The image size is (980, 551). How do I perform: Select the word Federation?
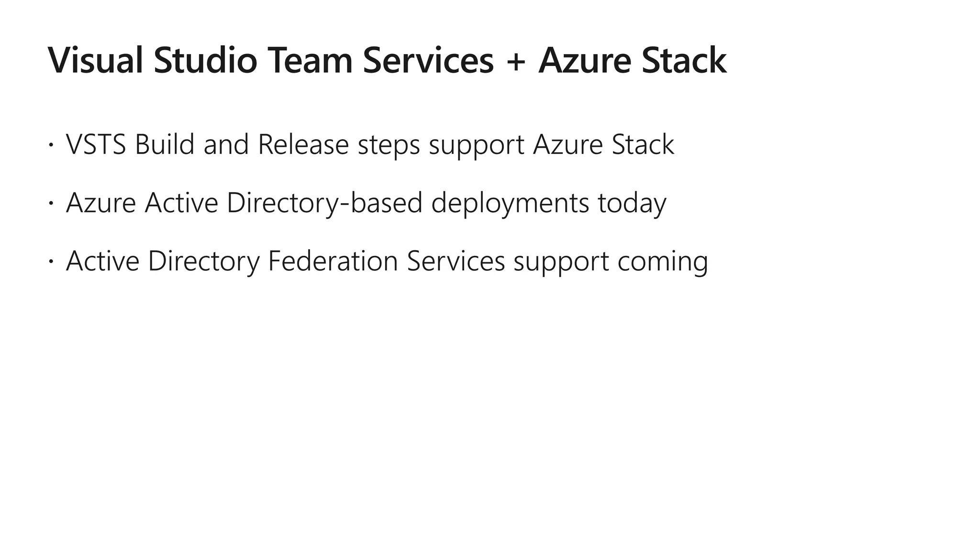(x=333, y=261)
